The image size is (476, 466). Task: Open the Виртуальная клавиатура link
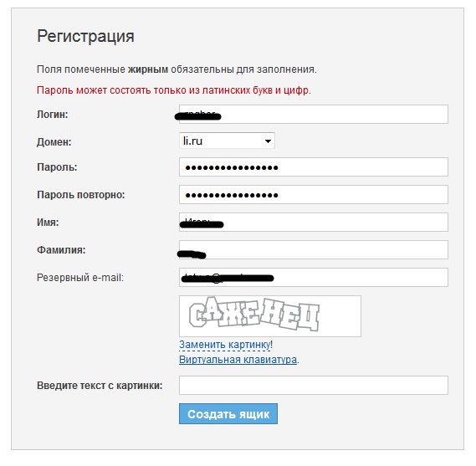(x=238, y=360)
